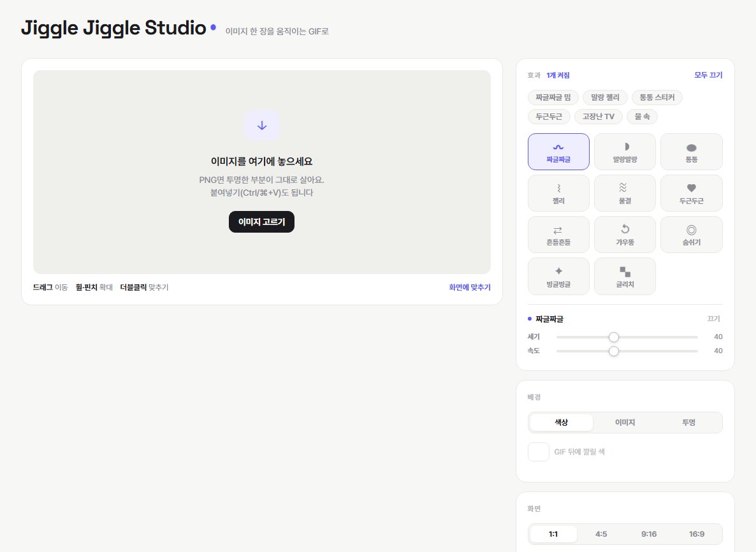Viewport: 756px width, 552px height.
Task: Select the 9:16 aspect ratio
Action: (649, 534)
